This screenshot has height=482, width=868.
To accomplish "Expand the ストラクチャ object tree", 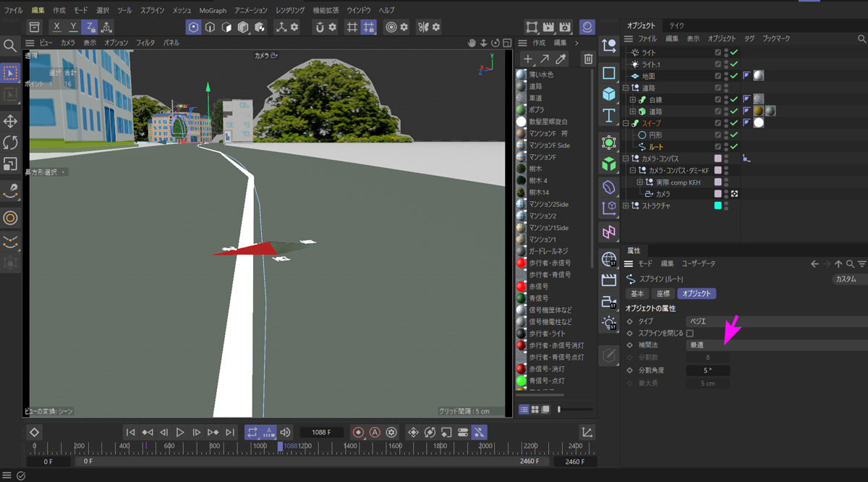I will pos(626,206).
